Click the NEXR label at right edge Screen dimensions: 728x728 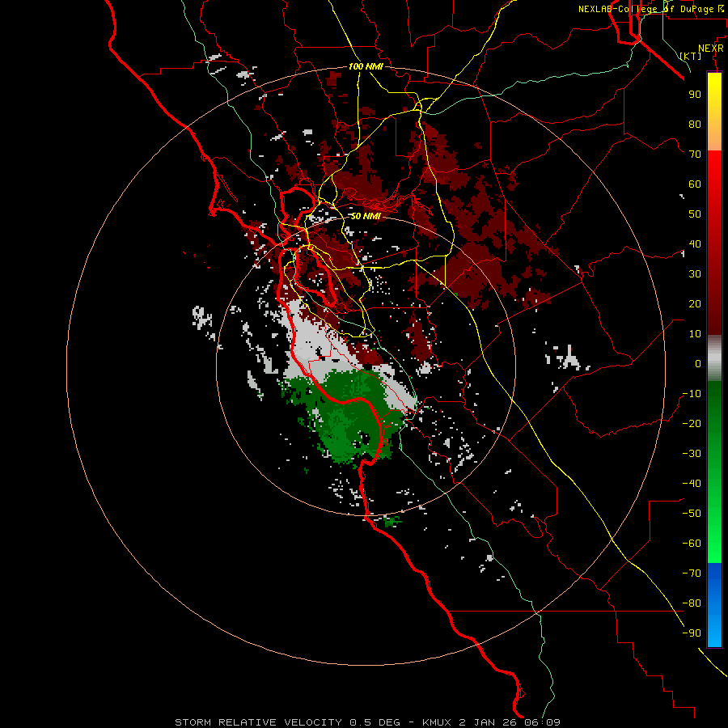(x=711, y=49)
